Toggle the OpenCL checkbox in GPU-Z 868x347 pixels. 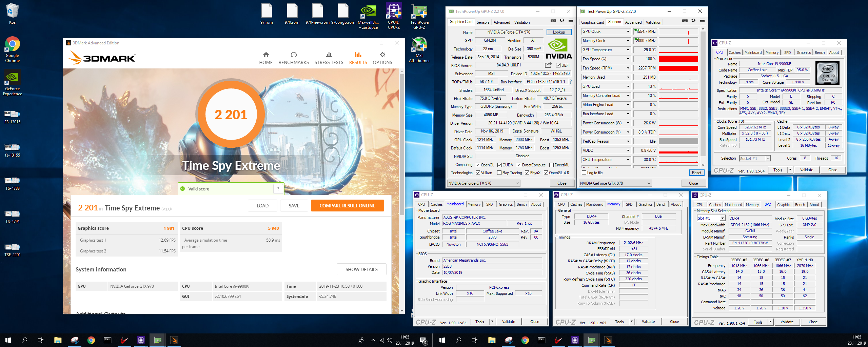coord(478,165)
